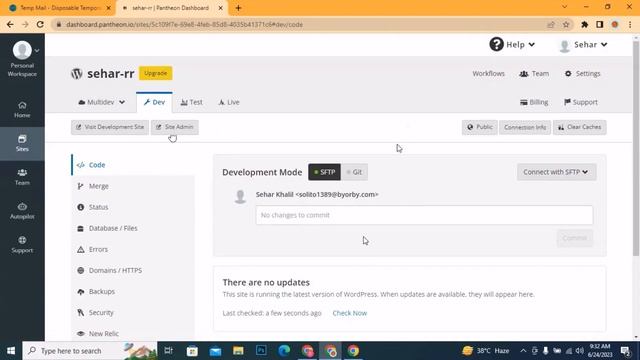This screenshot has height=360, width=640.
Task: Click the yellow Upgrade button
Action: (156, 73)
